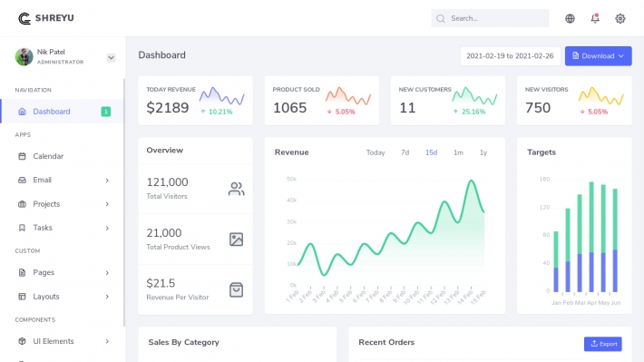
Task: Click the $2189 revenue value
Action: click(x=168, y=108)
